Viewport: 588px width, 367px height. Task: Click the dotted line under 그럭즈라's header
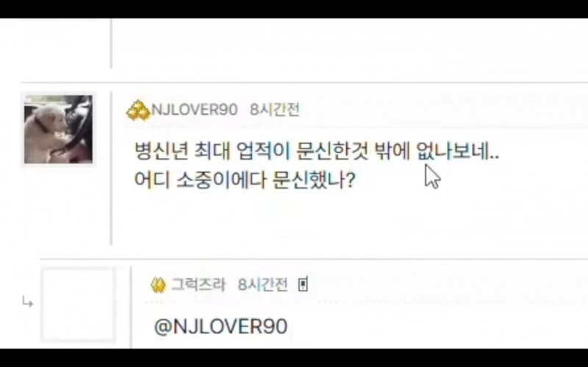pos(366,302)
